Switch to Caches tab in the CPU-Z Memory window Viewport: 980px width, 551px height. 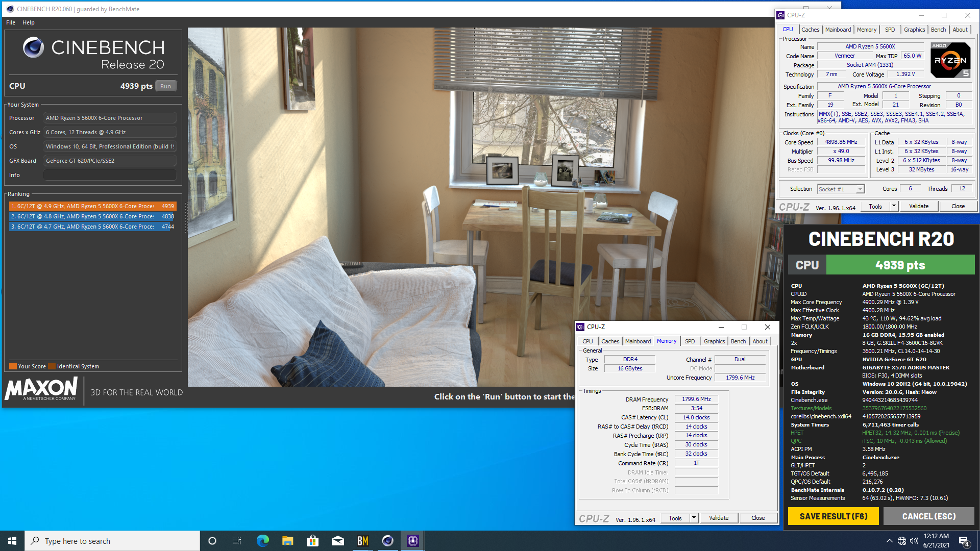click(610, 341)
